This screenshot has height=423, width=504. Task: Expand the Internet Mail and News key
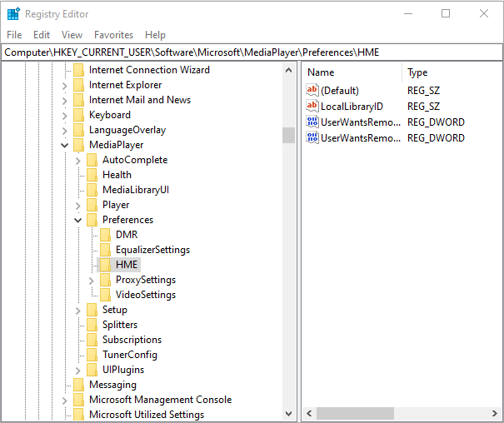point(65,101)
